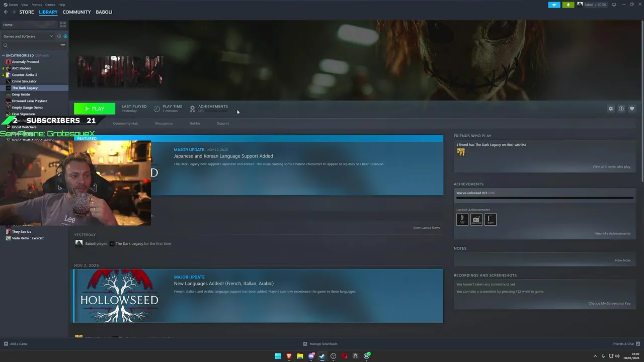Click the back navigation arrow
Screen dimensions: 644x362
[x=6, y=12]
